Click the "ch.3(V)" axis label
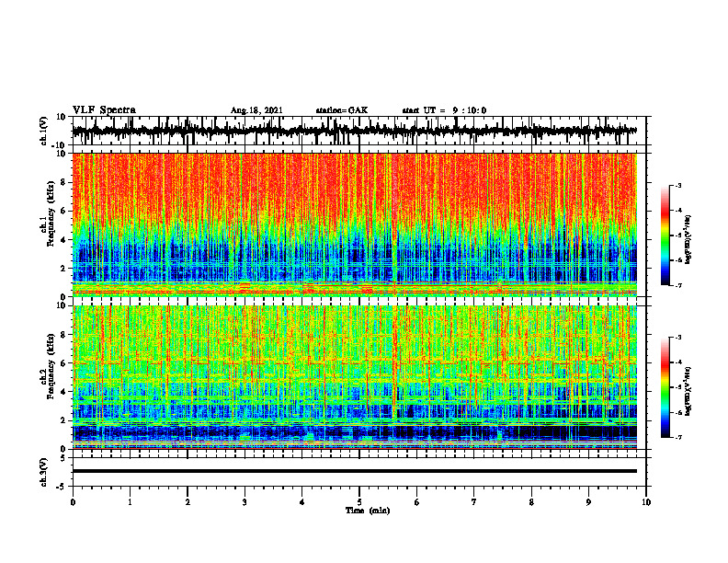Viewport: 728px width, 563px height. pyautogui.click(x=44, y=473)
